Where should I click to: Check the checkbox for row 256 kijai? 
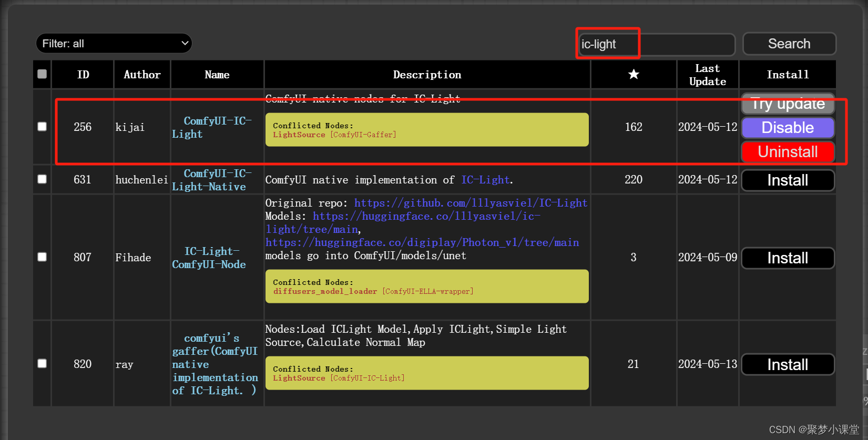pos(42,127)
